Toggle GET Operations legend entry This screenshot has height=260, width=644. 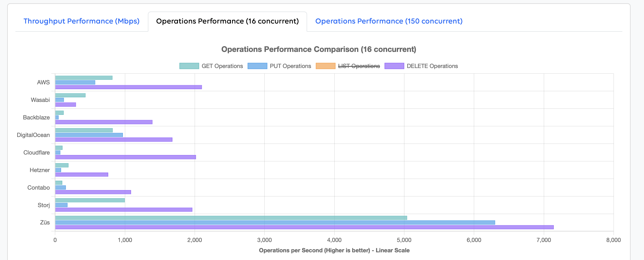[222, 66]
